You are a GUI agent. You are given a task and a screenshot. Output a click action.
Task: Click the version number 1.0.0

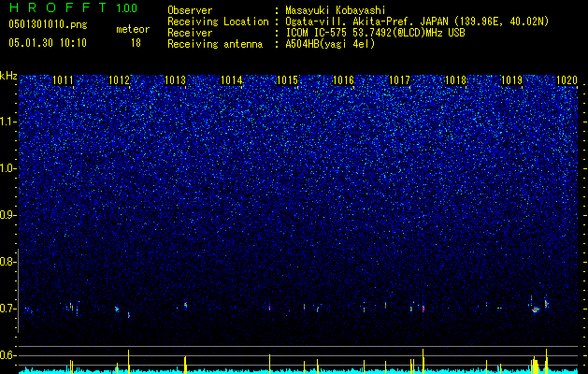pos(127,7)
